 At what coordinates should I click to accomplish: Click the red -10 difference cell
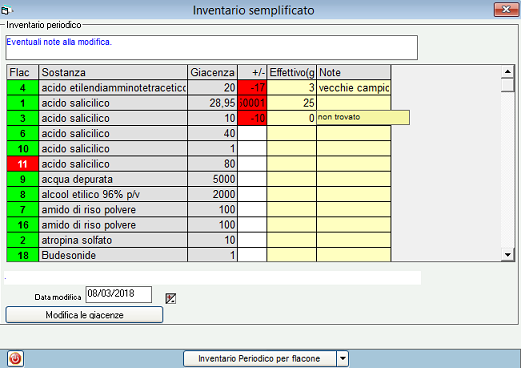click(x=252, y=118)
